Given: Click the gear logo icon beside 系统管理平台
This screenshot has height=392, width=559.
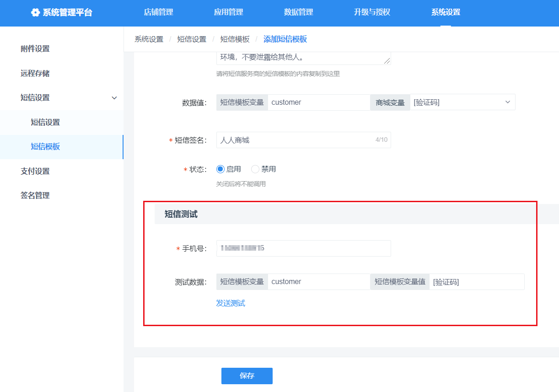Looking at the screenshot, I should pos(35,13).
